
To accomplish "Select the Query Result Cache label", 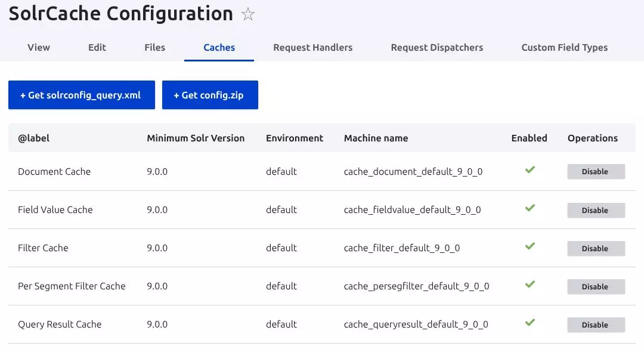I will point(60,325).
